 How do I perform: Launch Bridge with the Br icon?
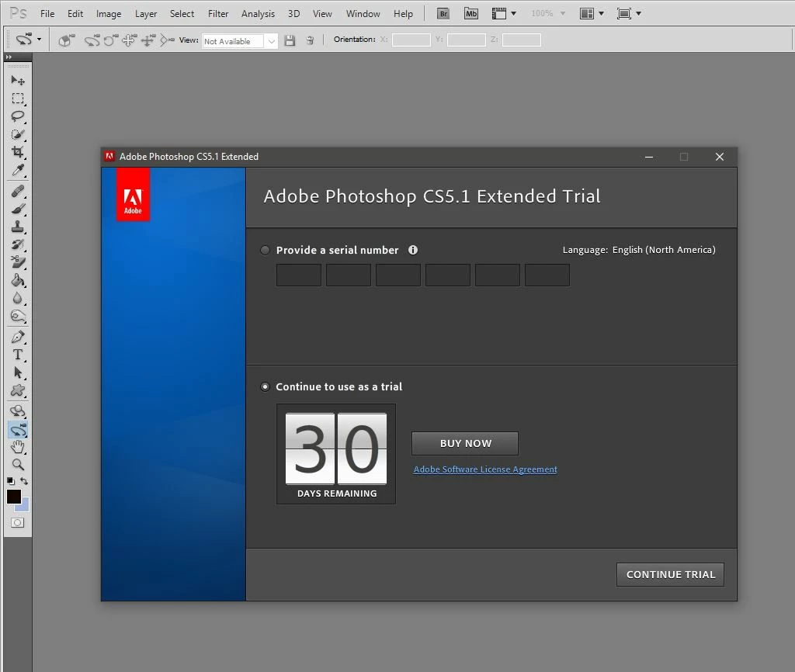click(x=443, y=14)
